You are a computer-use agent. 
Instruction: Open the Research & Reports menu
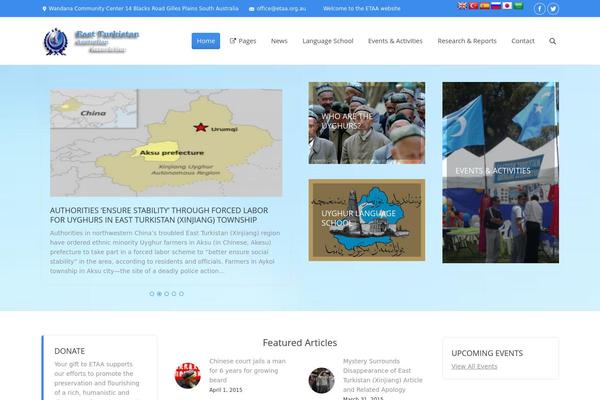click(467, 41)
